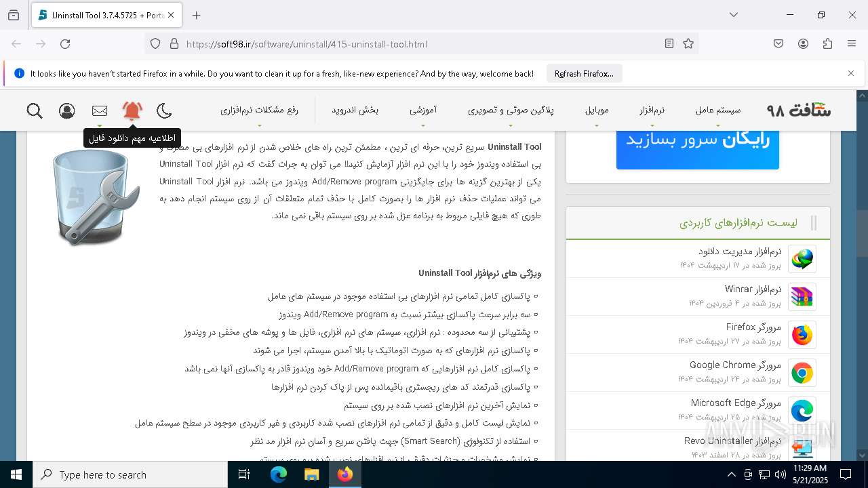Expand the موبایل menu
Screen dimensions: 868x488
tap(597, 110)
